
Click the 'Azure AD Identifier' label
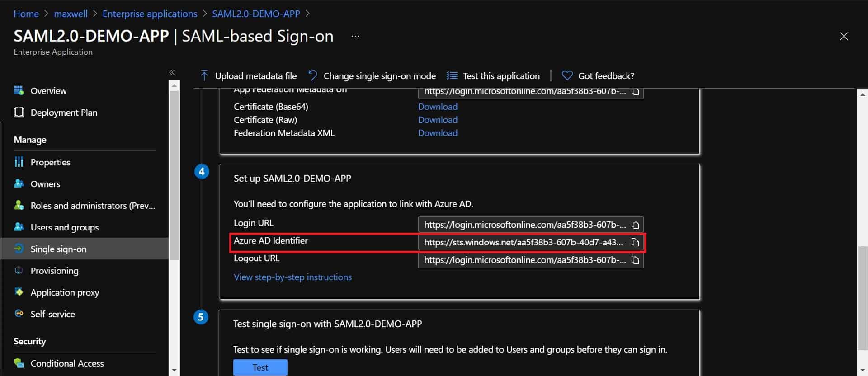270,241
